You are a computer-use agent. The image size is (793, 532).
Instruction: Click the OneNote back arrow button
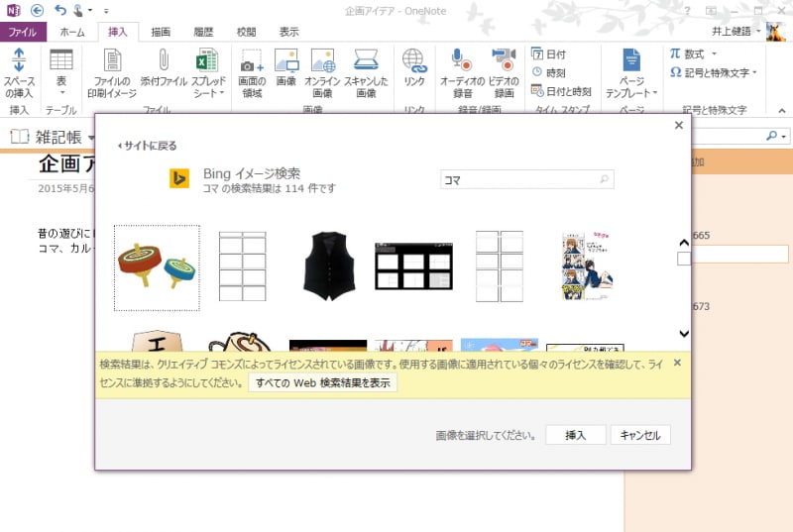pos(37,10)
